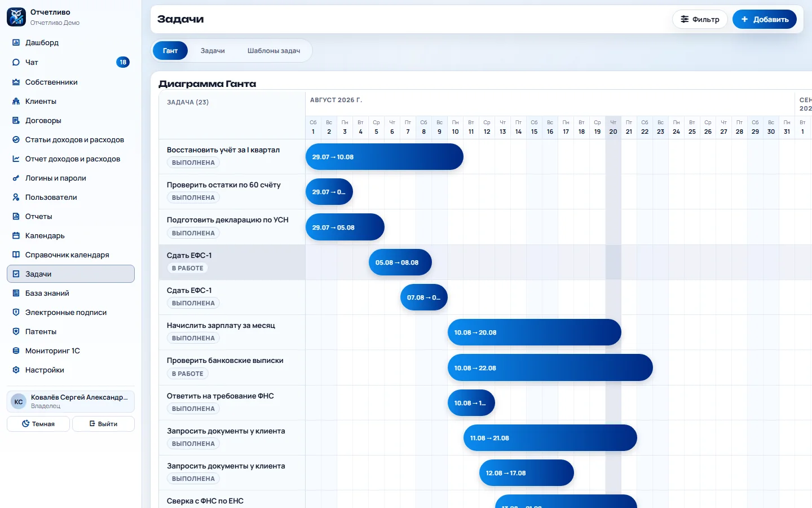Click the unread chat badge 18
Viewport: 812px width, 508px height.
coord(123,62)
